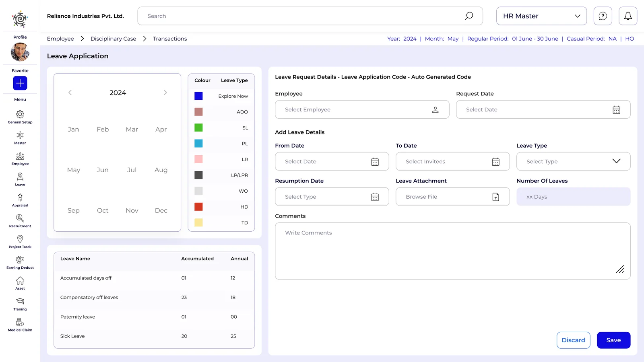The image size is (644, 362).
Task: Click Compensatory off leaves row
Action: [x=154, y=298]
